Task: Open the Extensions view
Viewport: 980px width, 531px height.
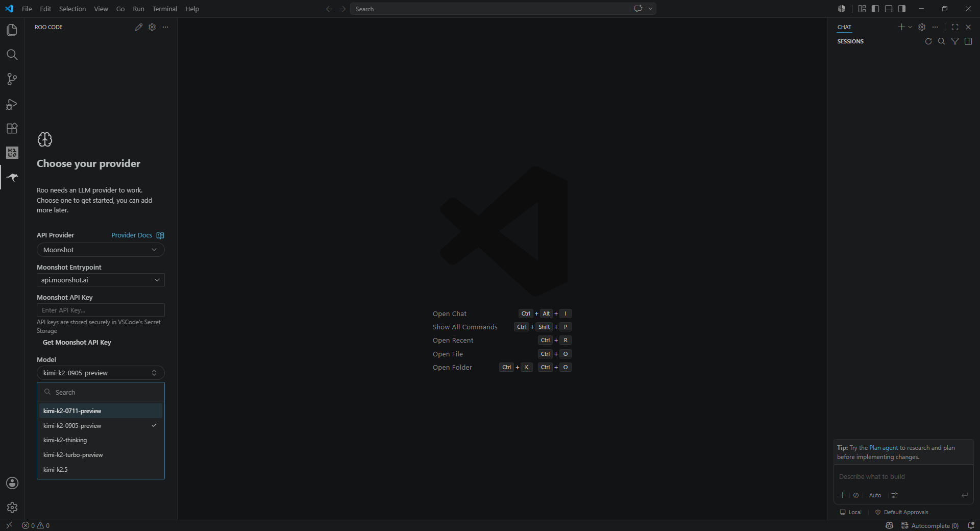Action: [12, 128]
